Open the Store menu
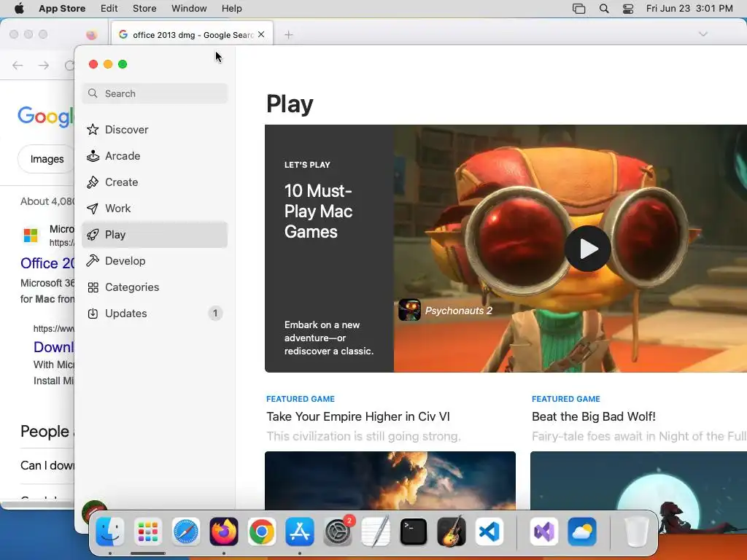This screenshot has width=747, height=560. pos(144,8)
